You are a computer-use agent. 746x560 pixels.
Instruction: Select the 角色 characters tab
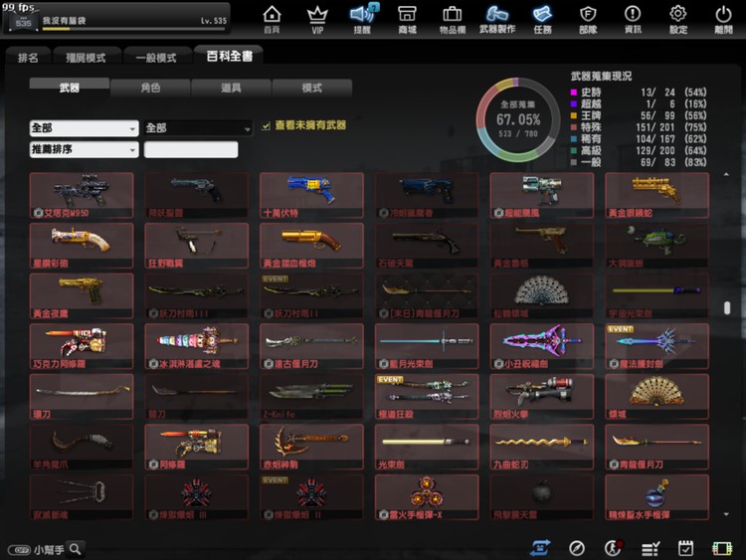coord(149,88)
